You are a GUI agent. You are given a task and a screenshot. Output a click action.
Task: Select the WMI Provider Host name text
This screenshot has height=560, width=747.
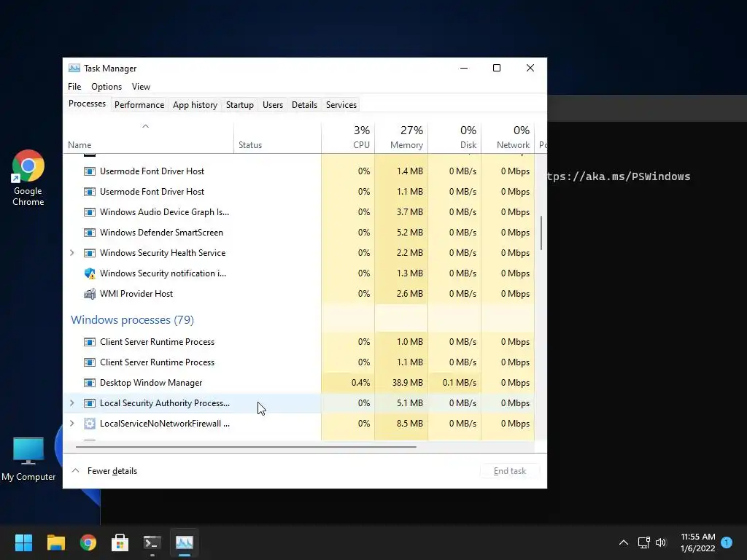coord(136,294)
